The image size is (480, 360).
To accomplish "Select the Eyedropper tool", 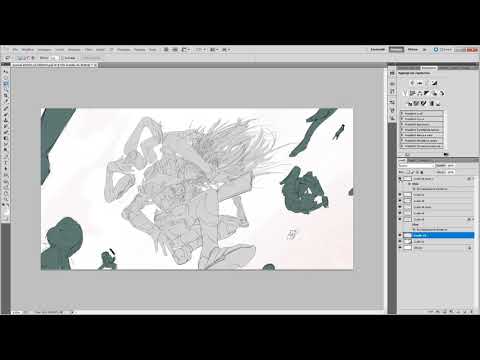I will pyautogui.click(x=6, y=102).
